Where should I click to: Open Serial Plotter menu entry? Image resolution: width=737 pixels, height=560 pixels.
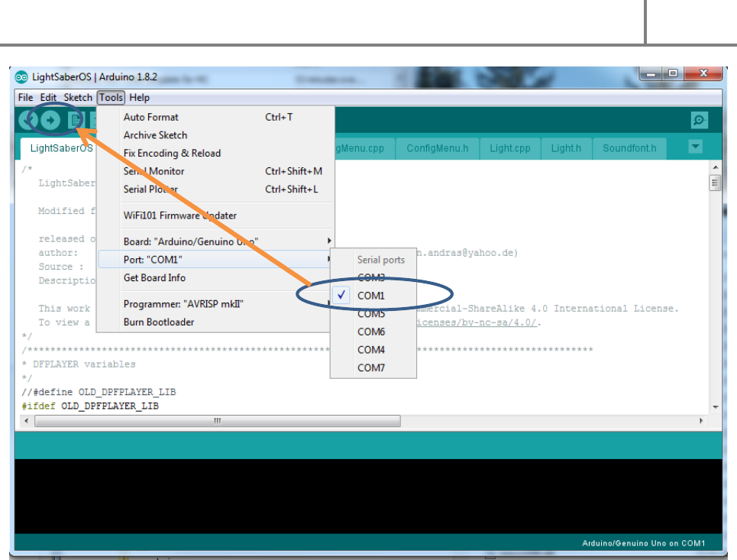(x=215, y=189)
